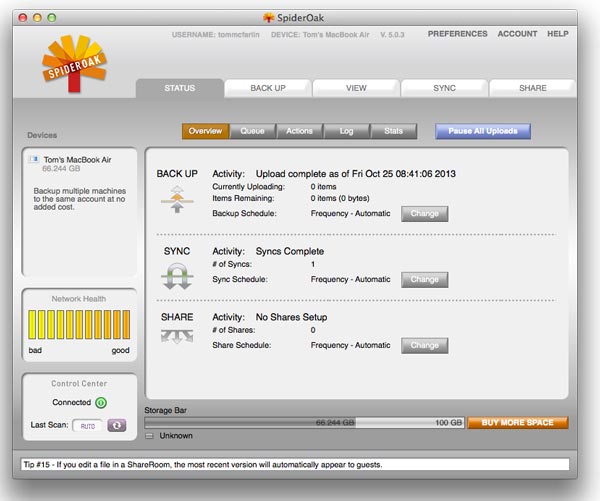The image size is (600, 501).
Task: Click the 'Backup multiple machines' info text
Action: pos(79,199)
